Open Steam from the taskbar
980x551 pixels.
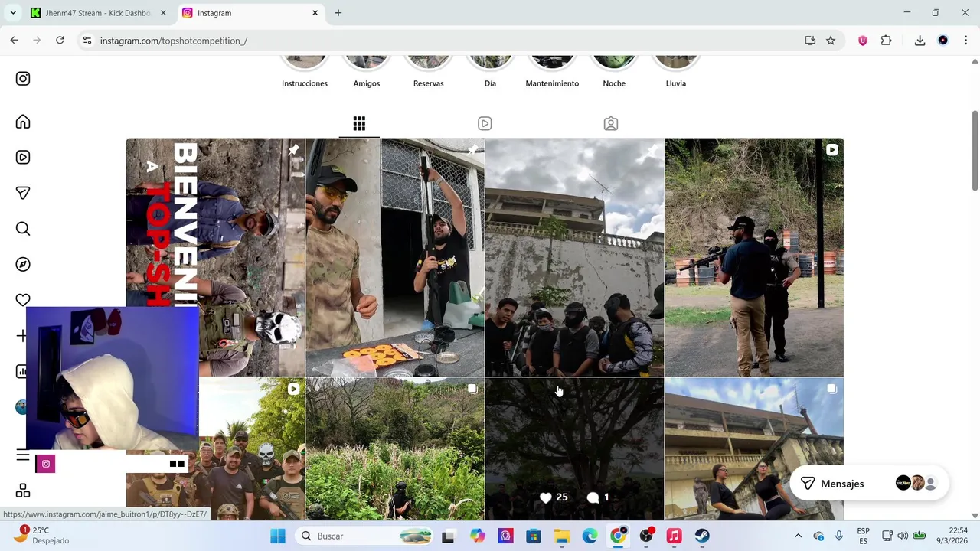(x=702, y=536)
